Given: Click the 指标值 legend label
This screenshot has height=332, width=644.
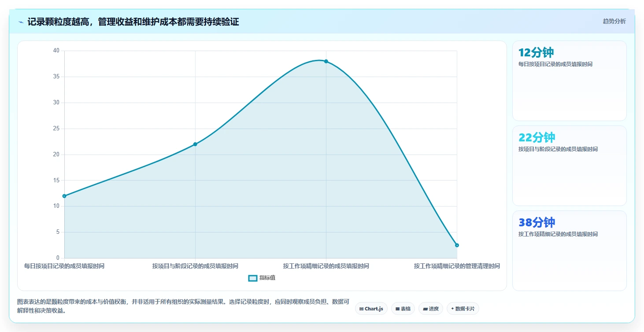Looking at the screenshot, I should [x=267, y=278].
